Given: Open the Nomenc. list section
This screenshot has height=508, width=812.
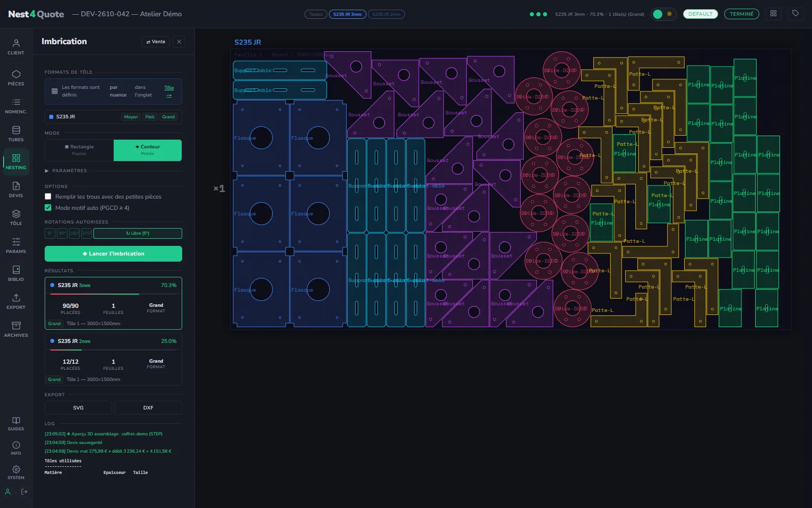Looking at the screenshot, I should coord(16,106).
